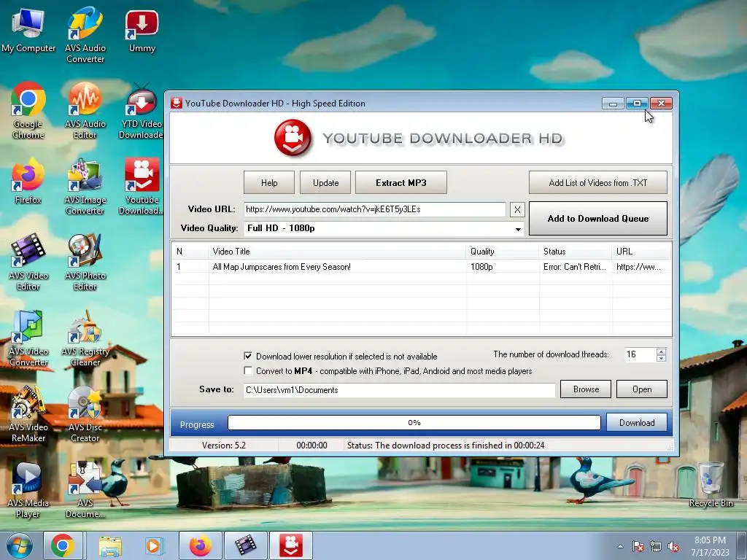This screenshot has height=560, width=747.
Task: Click Browse to choose save folder
Action: pyautogui.click(x=586, y=389)
